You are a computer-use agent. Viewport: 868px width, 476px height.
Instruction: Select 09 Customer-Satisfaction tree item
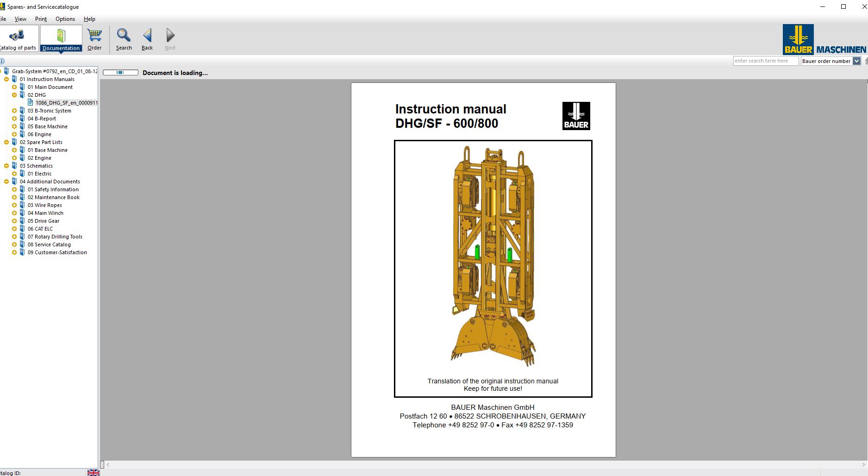(x=57, y=252)
